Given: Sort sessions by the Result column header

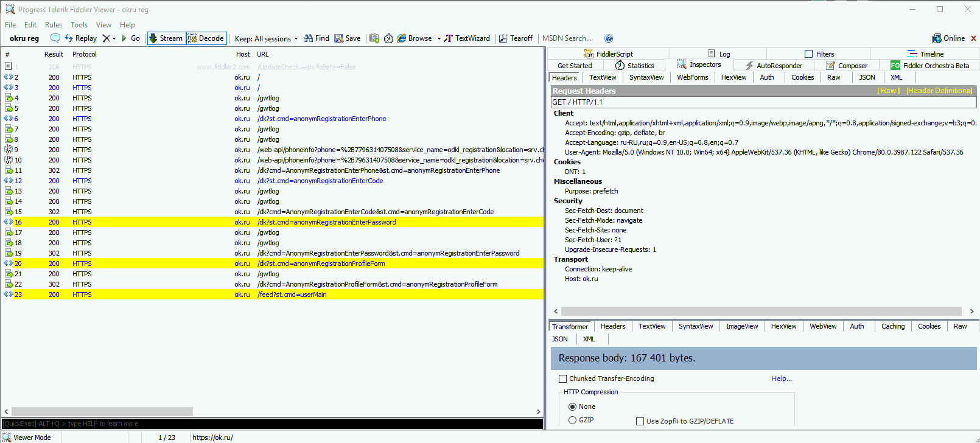Looking at the screenshot, I should [54, 54].
